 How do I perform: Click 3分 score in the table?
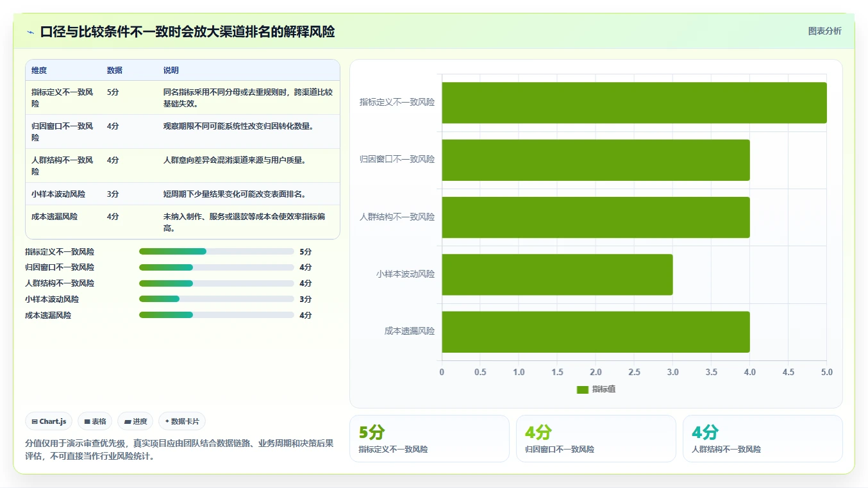point(113,194)
